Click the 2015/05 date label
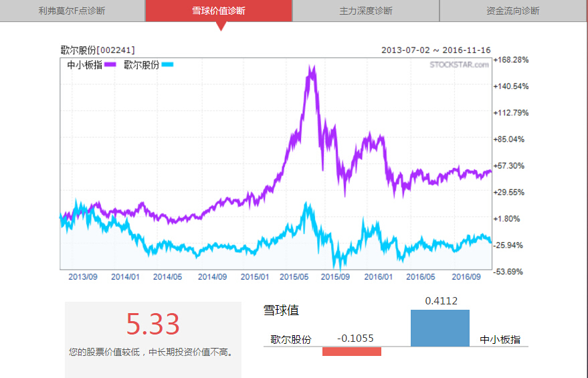 coord(294,277)
